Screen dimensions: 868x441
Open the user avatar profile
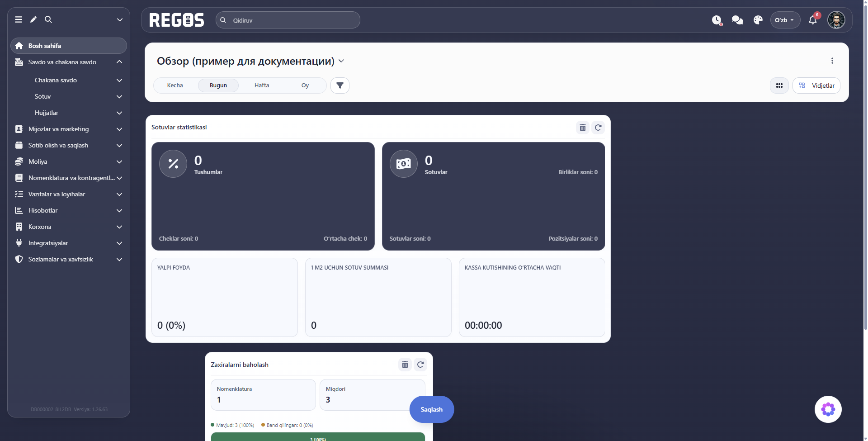pyautogui.click(x=836, y=20)
